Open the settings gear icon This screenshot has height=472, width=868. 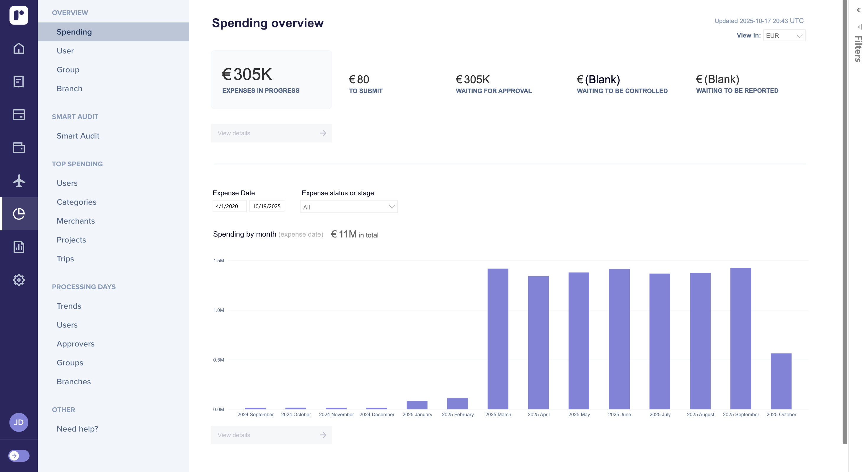(x=19, y=280)
